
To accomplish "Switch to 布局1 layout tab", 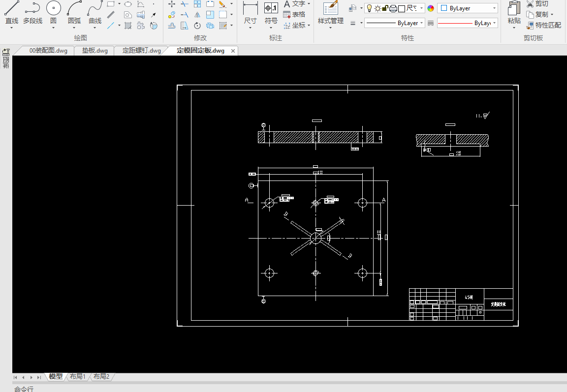I will 78,376.
